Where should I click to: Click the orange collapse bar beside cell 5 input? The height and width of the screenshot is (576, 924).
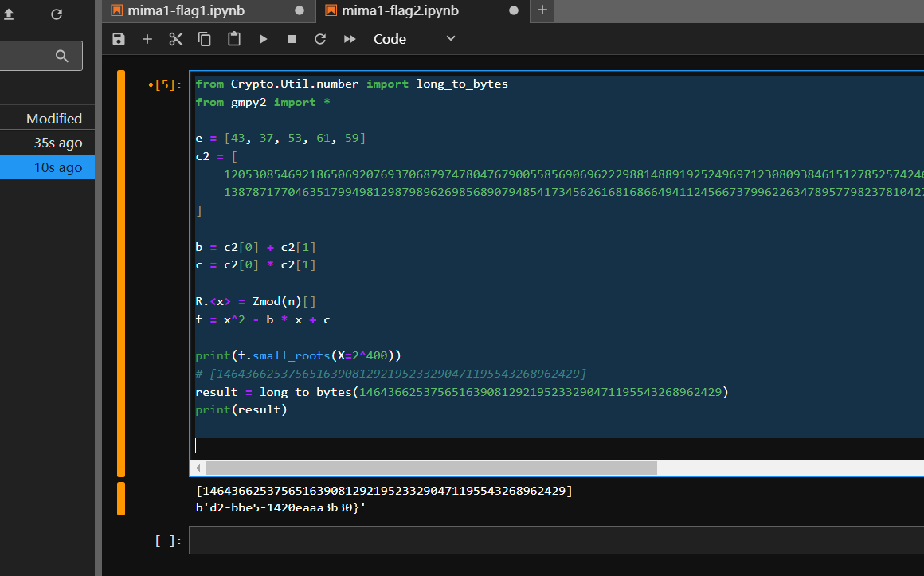(x=121, y=273)
